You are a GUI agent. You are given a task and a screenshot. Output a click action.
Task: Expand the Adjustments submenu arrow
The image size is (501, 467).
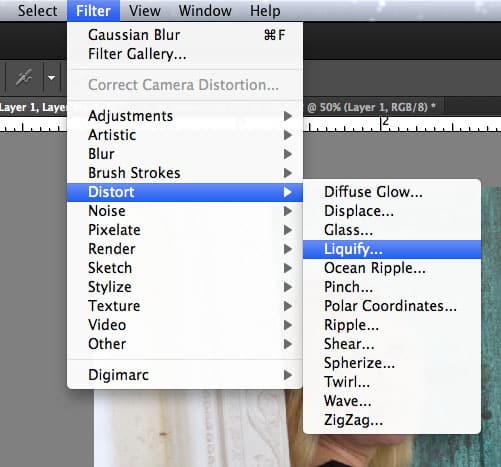tap(288, 116)
